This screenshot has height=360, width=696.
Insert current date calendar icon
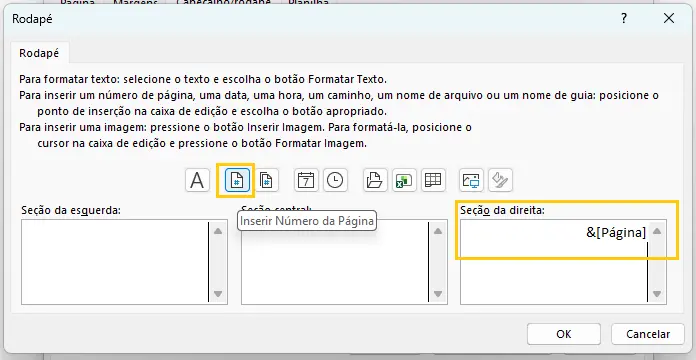(306, 180)
